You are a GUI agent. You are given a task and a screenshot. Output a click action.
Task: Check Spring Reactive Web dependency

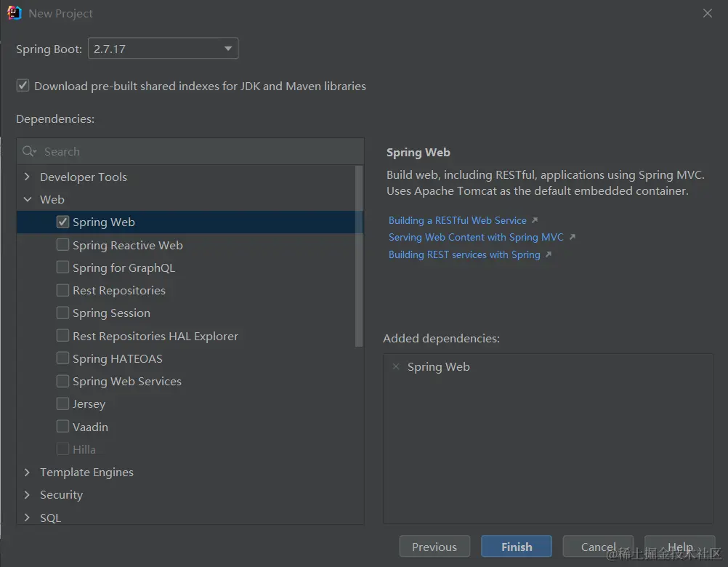pyautogui.click(x=62, y=245)
